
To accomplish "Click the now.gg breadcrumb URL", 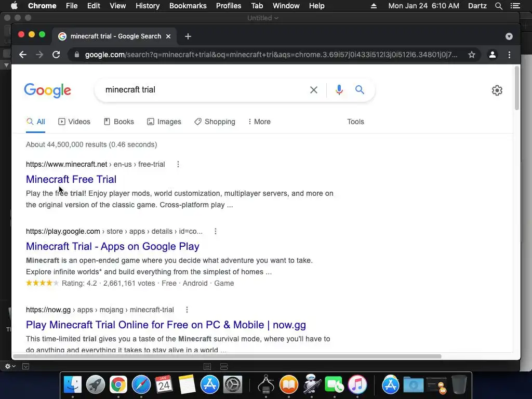I will pyautogui.click(x=100, y=310).
